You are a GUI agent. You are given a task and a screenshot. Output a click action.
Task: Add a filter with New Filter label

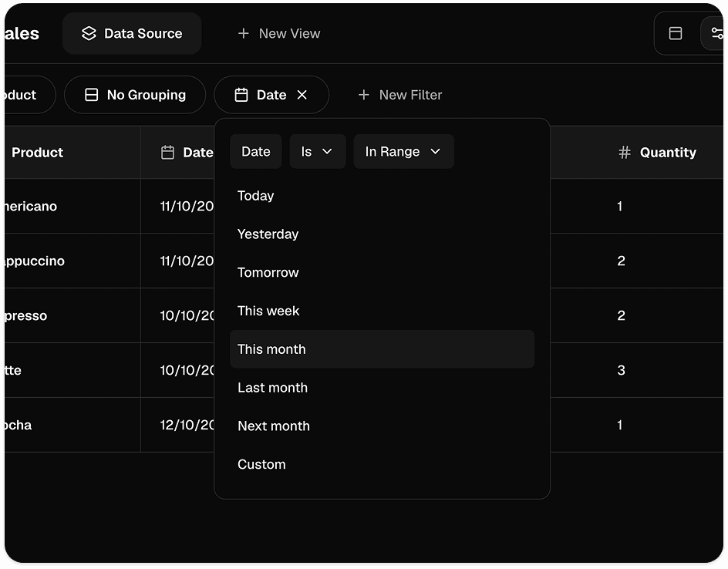coord(410,95)
